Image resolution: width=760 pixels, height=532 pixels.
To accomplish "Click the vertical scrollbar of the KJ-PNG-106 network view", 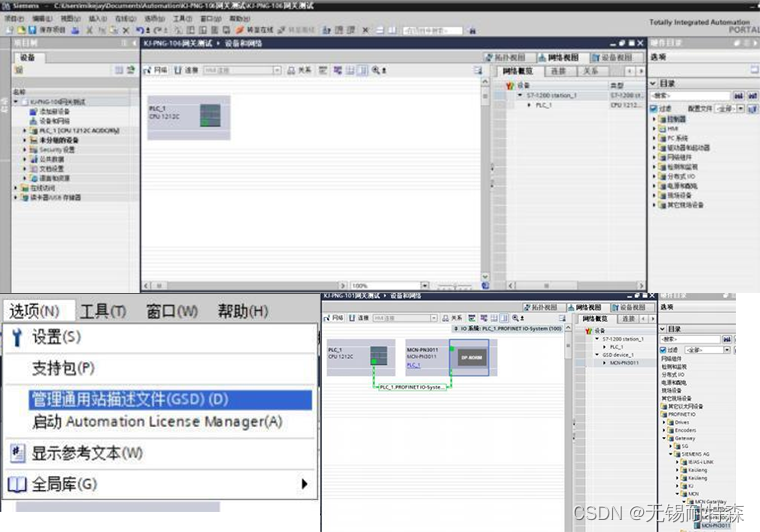I will point(485,179).
